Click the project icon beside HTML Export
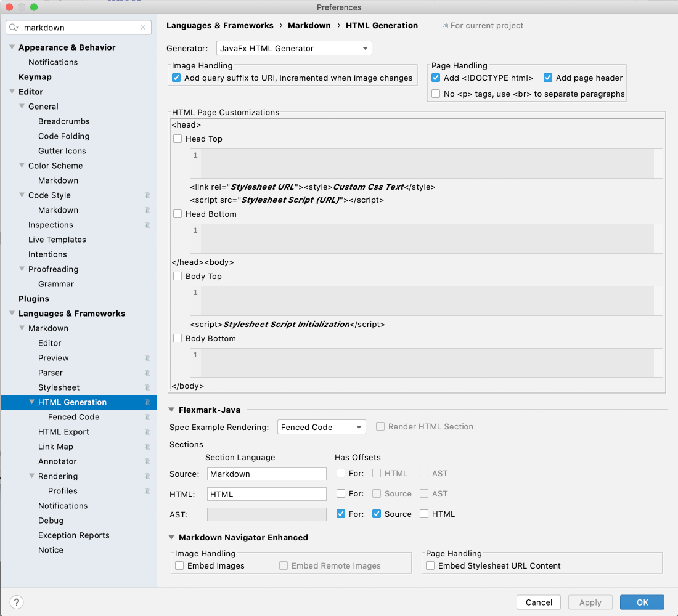This screenshot has height=616, width=678. click(x=147, y=432)
